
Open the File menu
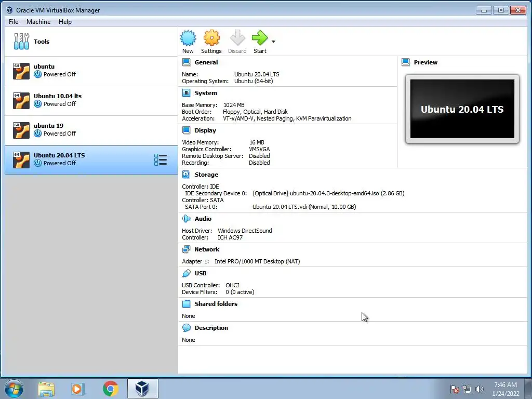click(14, 22)
